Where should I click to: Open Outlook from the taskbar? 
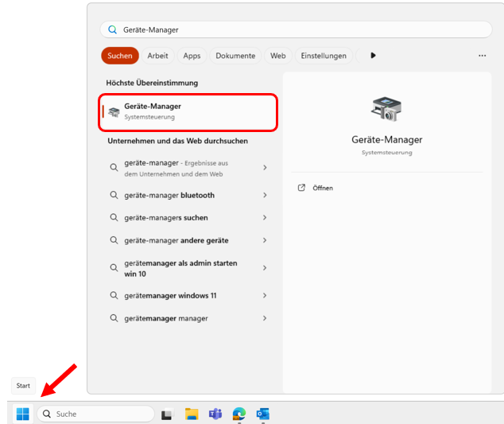point(262,414)
